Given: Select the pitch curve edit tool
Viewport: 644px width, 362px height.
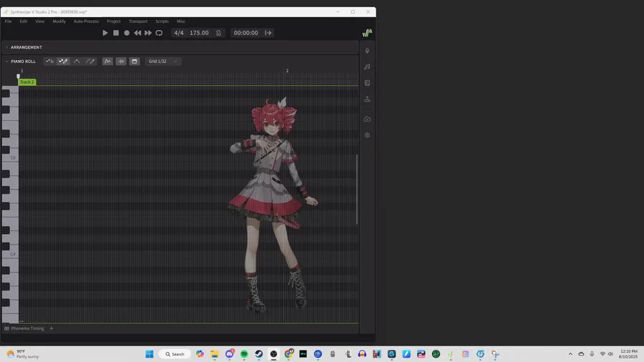Looking at the screenshot, I should click(77, 61).
